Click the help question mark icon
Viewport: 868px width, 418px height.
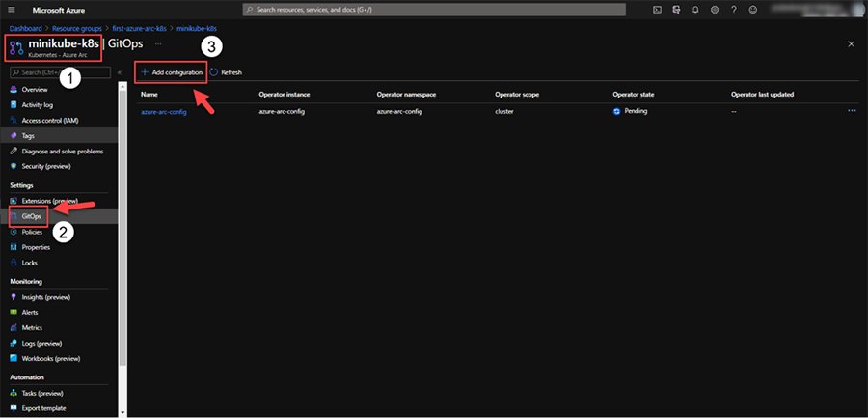[x=734, y=10]
